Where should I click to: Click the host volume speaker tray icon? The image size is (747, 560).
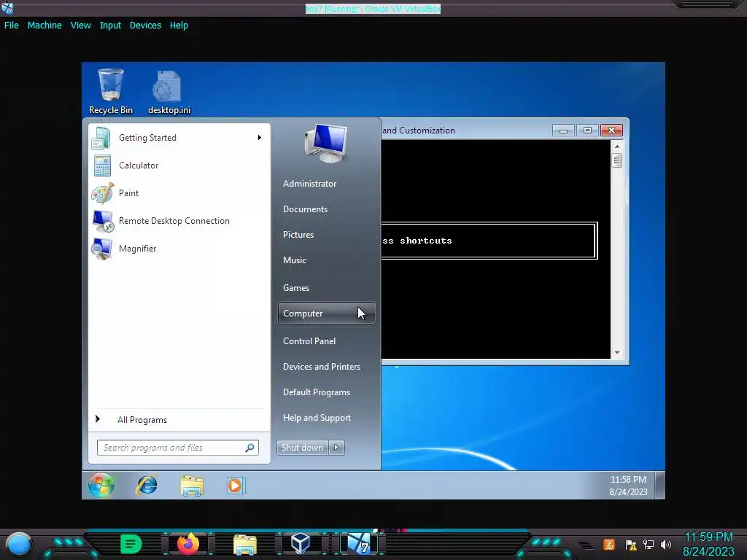coord(666,544)
